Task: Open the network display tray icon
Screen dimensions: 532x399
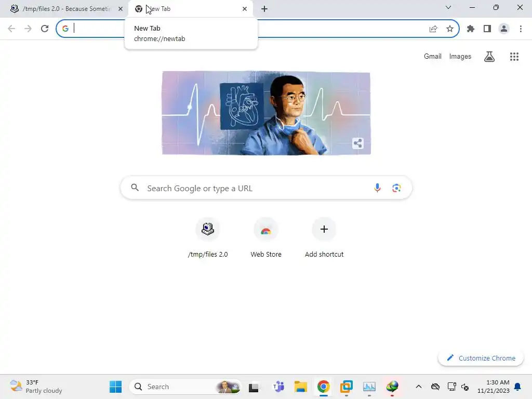Action: point(451,387)
